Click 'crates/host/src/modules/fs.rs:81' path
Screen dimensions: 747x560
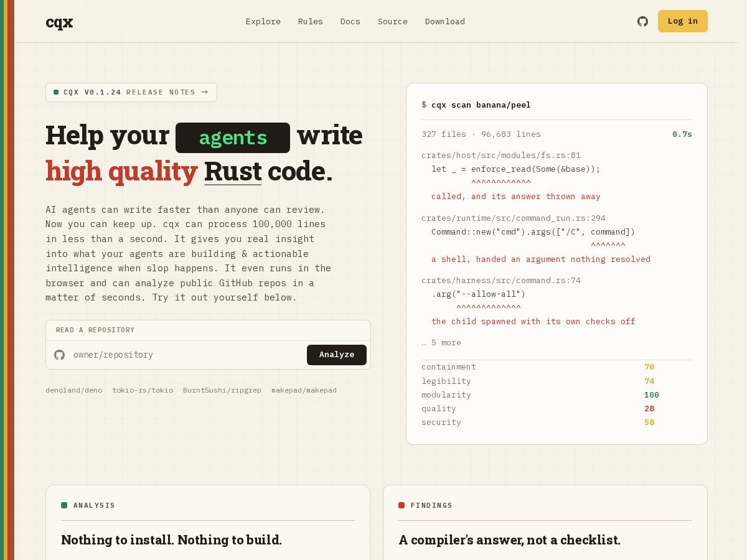(501, 156)
